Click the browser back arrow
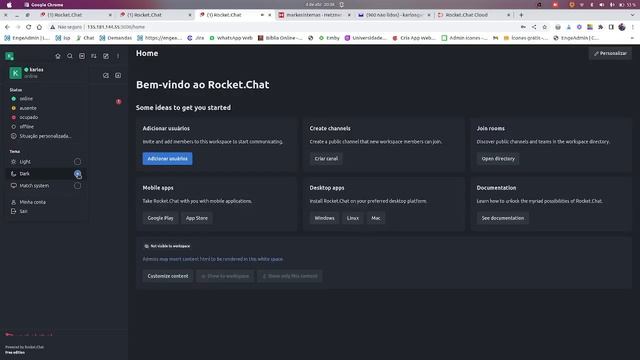Image resolution: width=640 pixels, height=360 pixels. coord(7,27)
